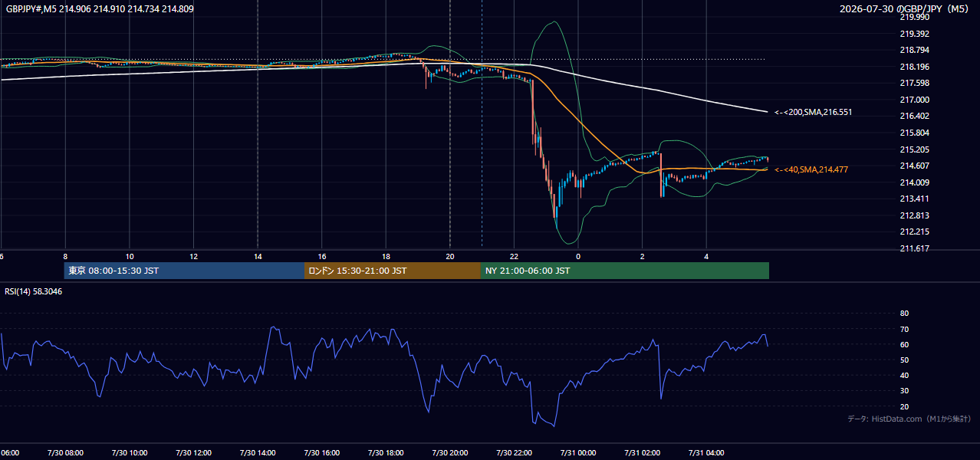980x460 pixels.
Task: Click hour label 16 above the session bars
Action: pos(322,257)
